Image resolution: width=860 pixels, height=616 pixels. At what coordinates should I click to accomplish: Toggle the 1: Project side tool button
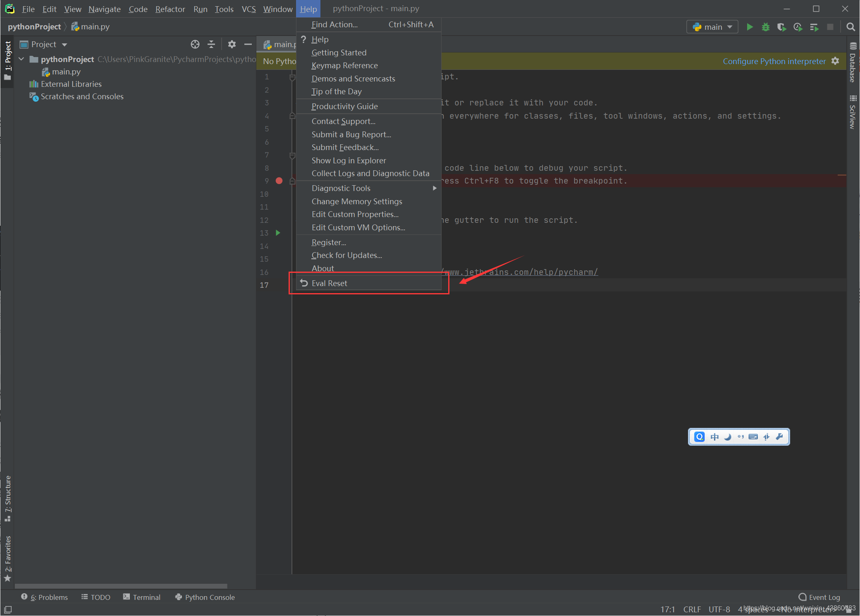7,61
